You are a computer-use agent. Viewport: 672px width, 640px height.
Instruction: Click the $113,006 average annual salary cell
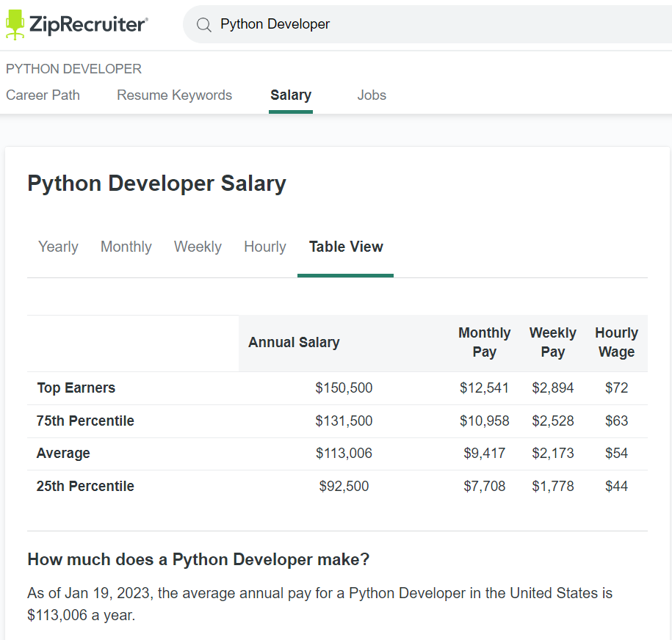click(344, 454)
